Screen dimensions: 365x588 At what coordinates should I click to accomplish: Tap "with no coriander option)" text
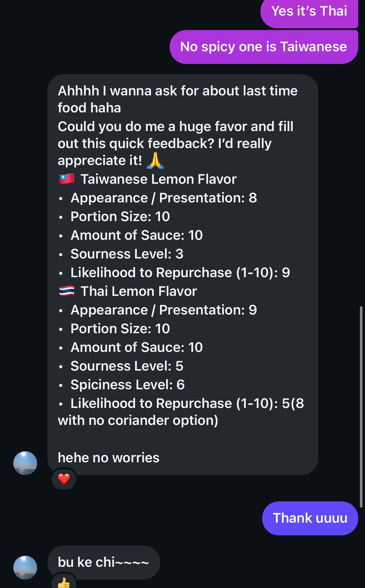click(x=138, y=420)
